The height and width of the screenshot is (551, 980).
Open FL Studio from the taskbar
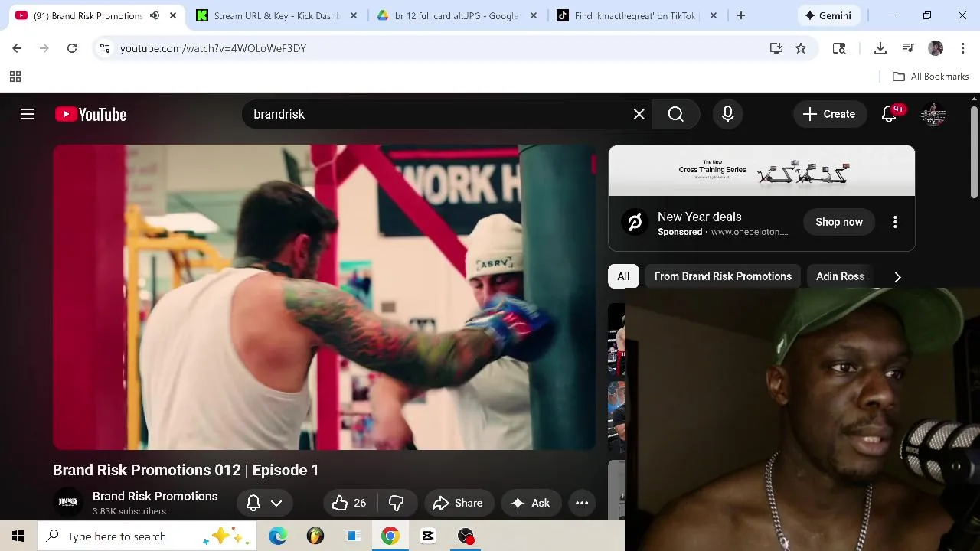tap(315, 536)
